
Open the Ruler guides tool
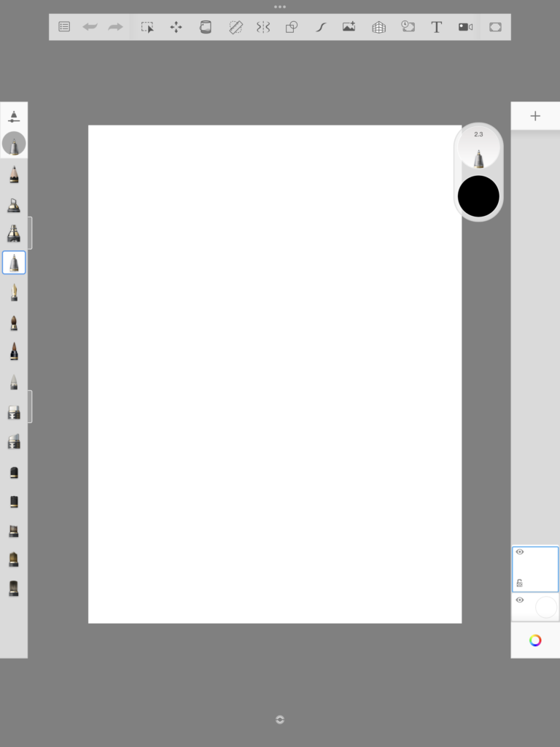(236, 27)
